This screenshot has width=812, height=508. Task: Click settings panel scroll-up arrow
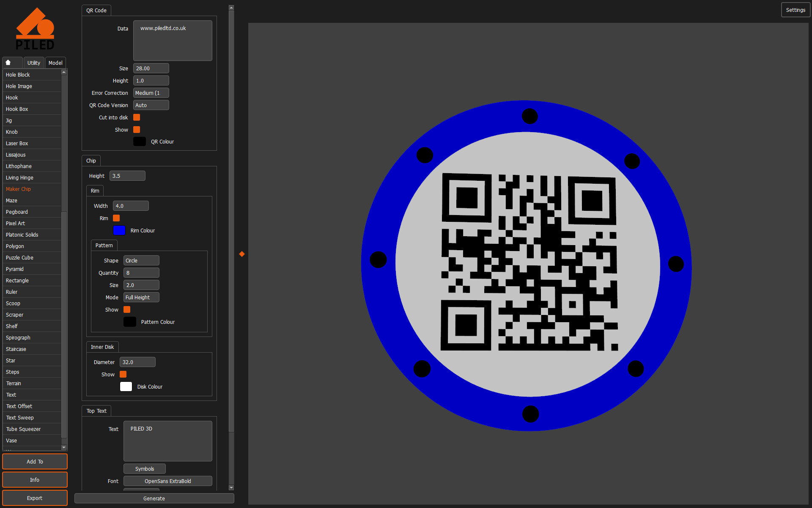point(231,8)
